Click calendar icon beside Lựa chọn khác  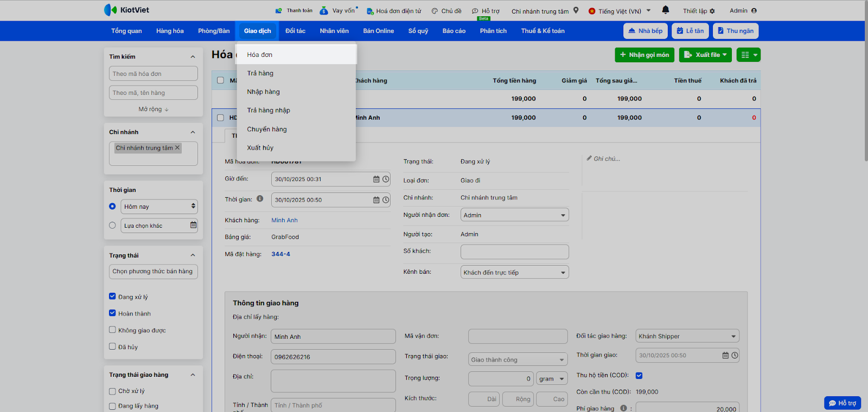[x=193, y=225]
